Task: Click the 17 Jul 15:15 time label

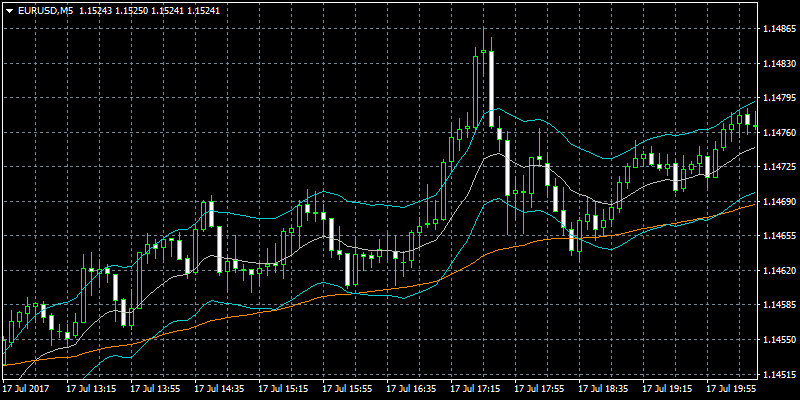Action: point(284,389)
